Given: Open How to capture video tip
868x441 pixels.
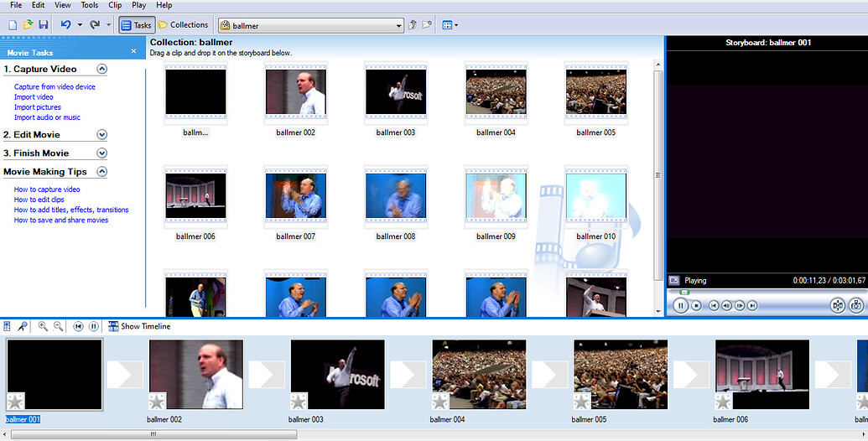Looking at the screenshot, I should pos(47,189).
